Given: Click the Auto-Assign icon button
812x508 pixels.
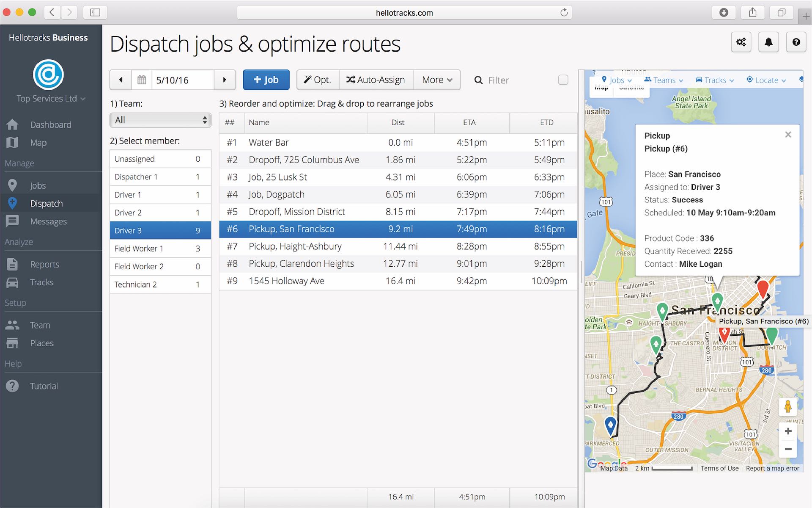Looking at the screenshot, I should click(x=375, y=80).
